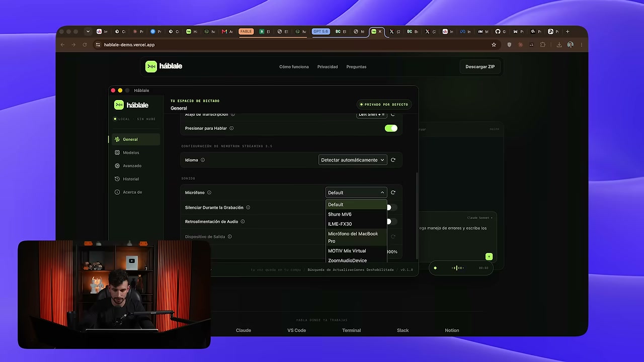Collapse the Micrófono Default dropdown
The image size is (644, 362).
pyautogui.click(x=356, y=193)
